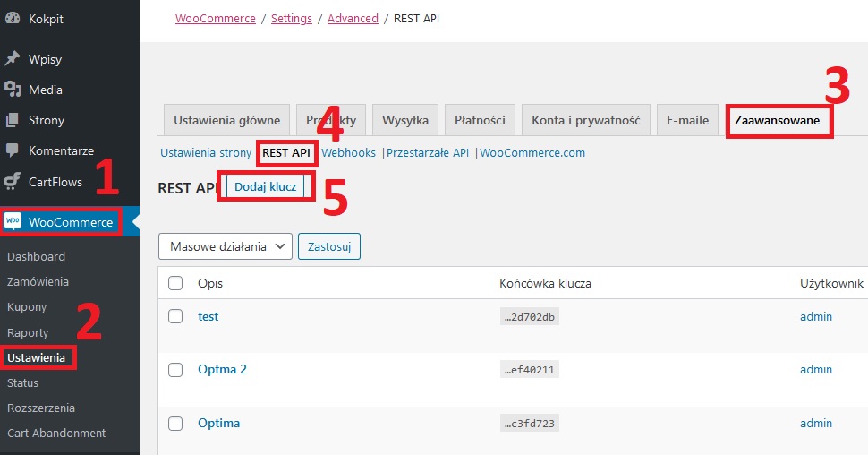The image size is (868, 455).
Task: Open Ustawienia strony subsection link
Action: pos(206,152)
